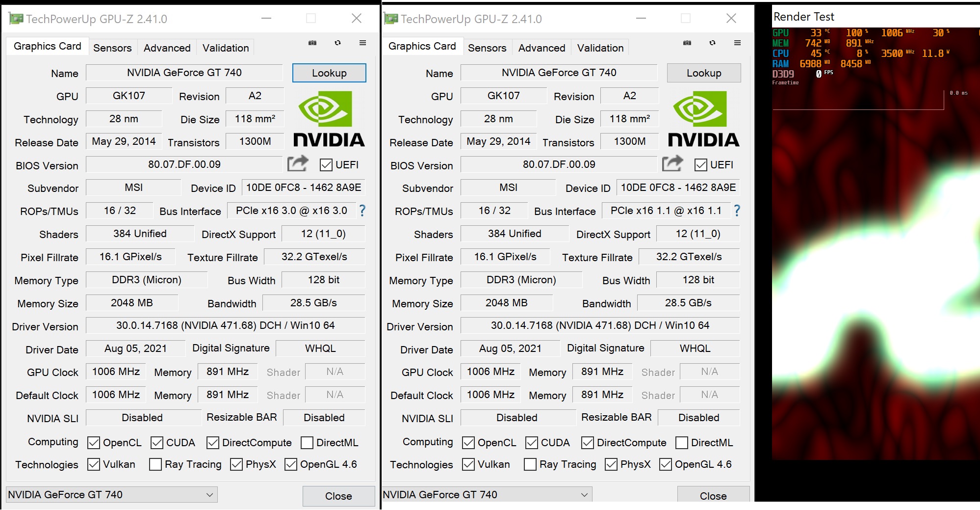Toggle the UEFI checkbox in left GPU-Z window
Screen dimensions: 980x510
coord(326,165)
